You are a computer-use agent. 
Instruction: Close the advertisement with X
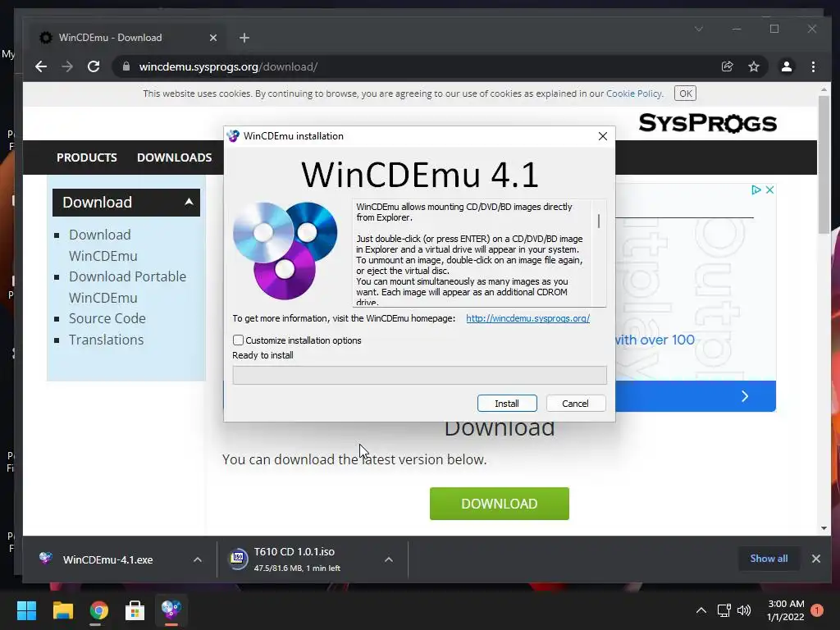(x=769, y=189)
